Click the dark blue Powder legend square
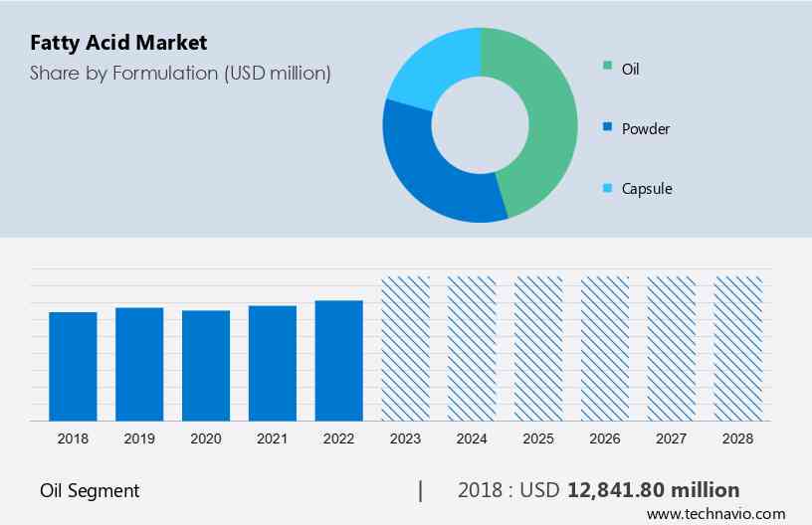812x525 pixels. point(607,128)
